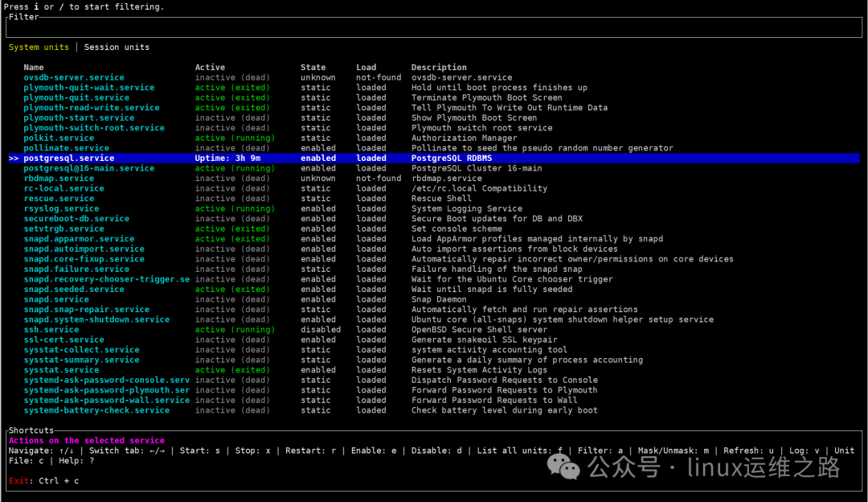Click the Name column header
The image size is (868, 502).
[x=34, y=67]
